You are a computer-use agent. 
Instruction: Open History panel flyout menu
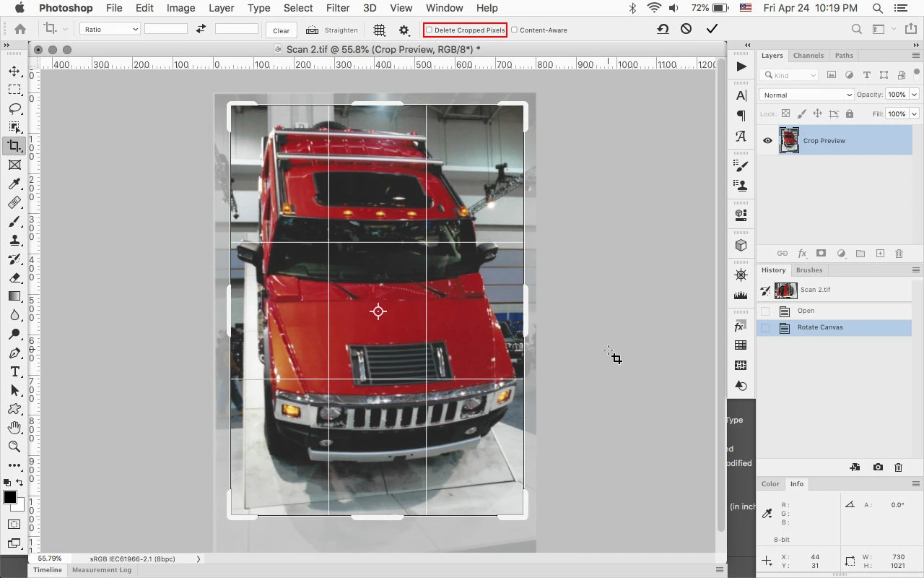(916, 270)
